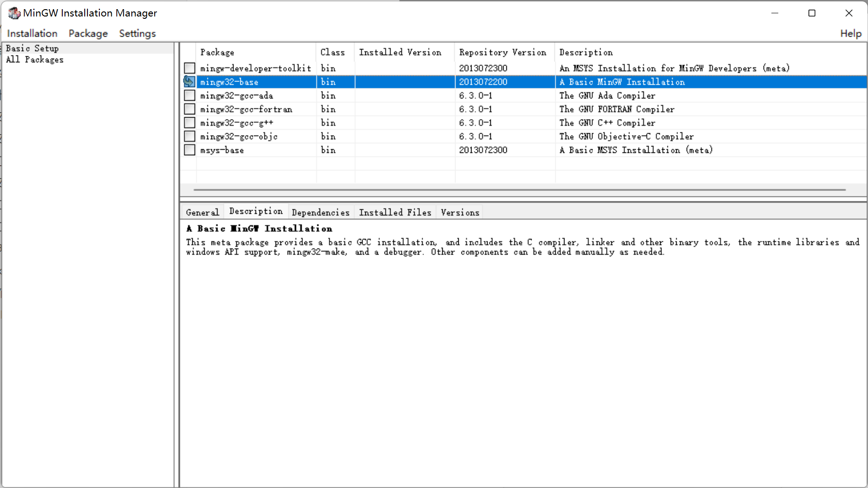868x488 pixels.
Task: Open the Help menu
Action: tap(851, 33)
